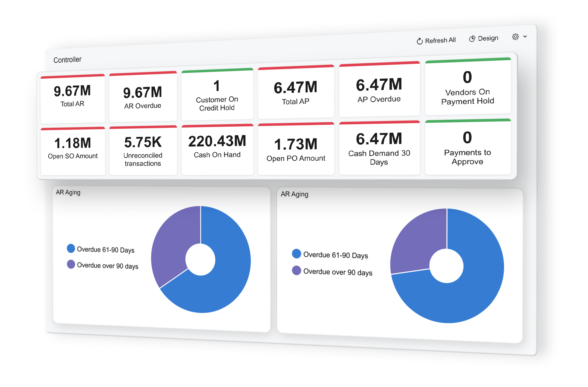The width and height of the screenshot is (588, 387).
Task: Click the Refresh All label
Action: click(x=440, y=40)
